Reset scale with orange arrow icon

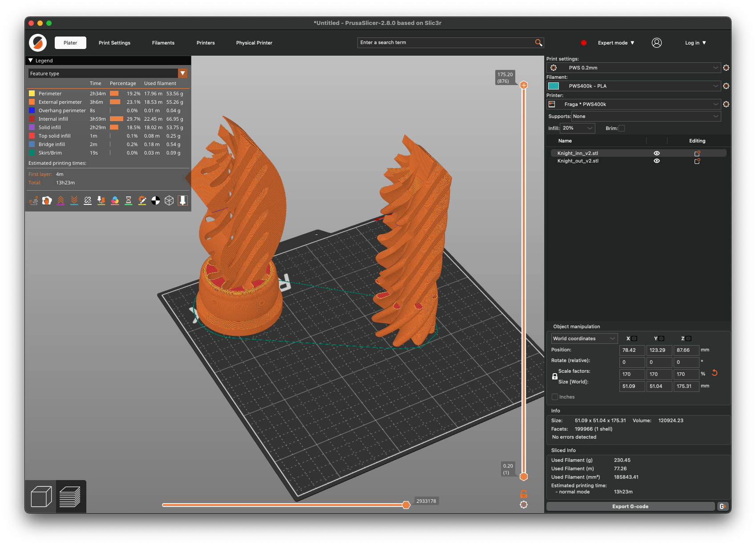(x=715, y=373)
